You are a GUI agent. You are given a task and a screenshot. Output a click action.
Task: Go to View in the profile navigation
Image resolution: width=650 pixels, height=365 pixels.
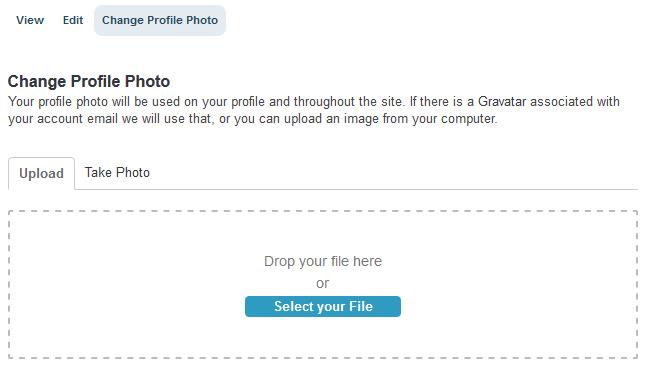30,20
